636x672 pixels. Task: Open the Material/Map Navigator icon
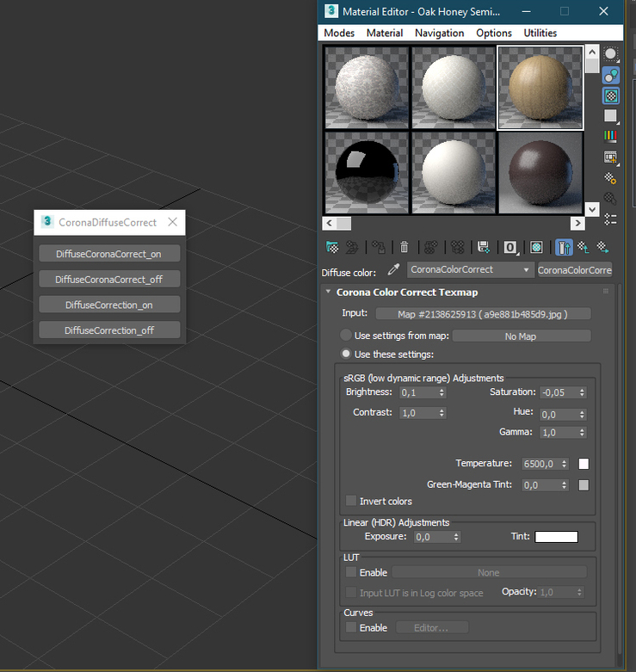tap(611, 219)
